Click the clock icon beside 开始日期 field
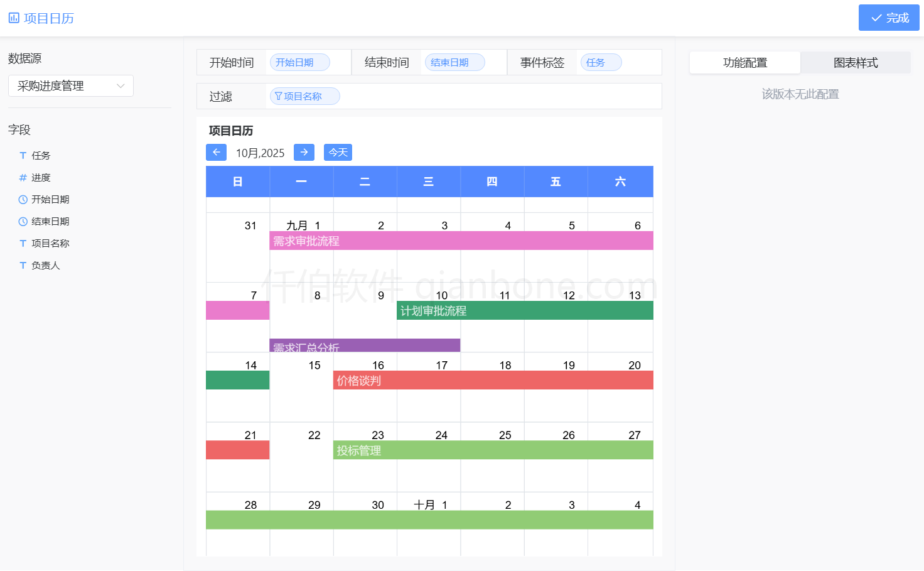This screenshot has height=571, width=924. tap(23, 200)
